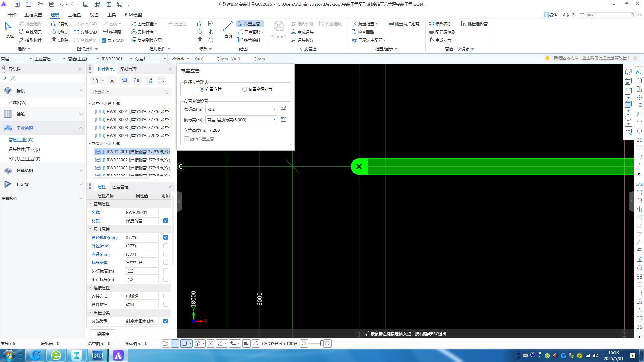Toggle the 系统类型 attach checkbox
This screenshot has height=362, width=644.
(166, 321)
